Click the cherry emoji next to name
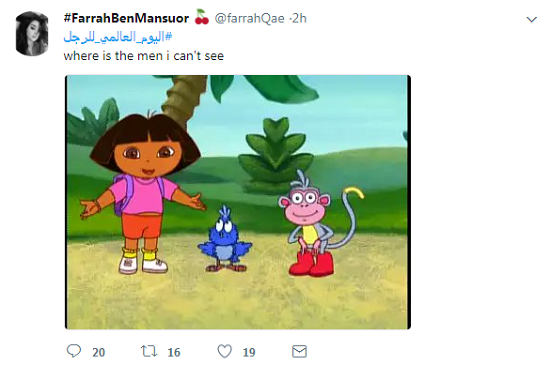 pos(202,17)
